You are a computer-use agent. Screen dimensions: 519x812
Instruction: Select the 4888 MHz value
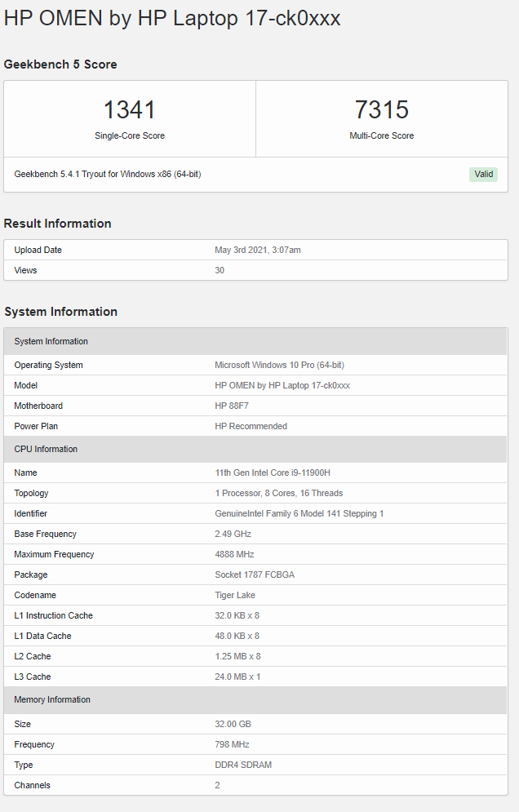coord(234,554)
